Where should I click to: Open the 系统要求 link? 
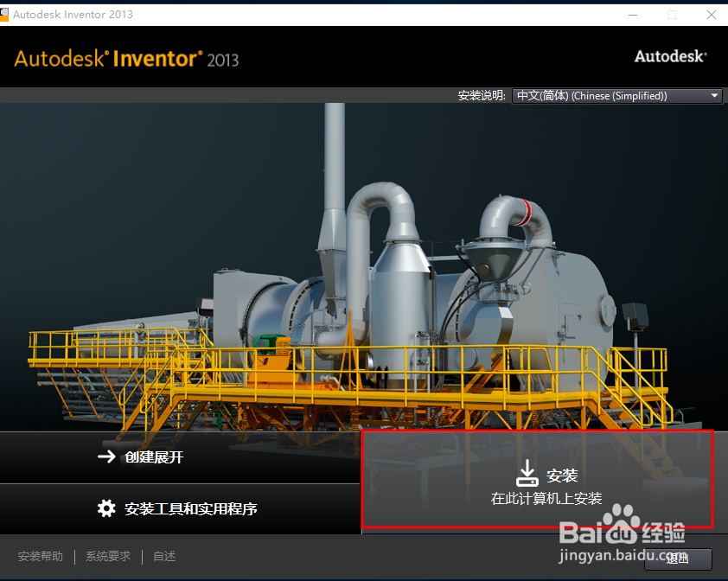tap(108, 556)
